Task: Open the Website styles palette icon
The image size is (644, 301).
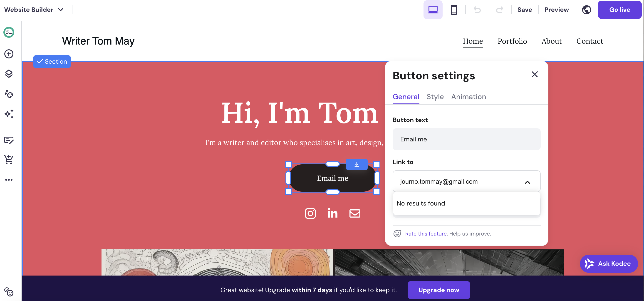Action: (9, 94)
